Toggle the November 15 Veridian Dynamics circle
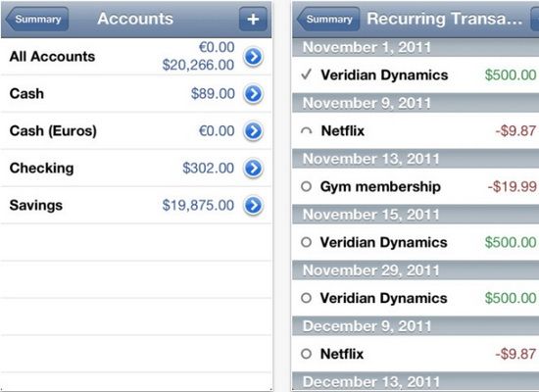 click(307, 242)
